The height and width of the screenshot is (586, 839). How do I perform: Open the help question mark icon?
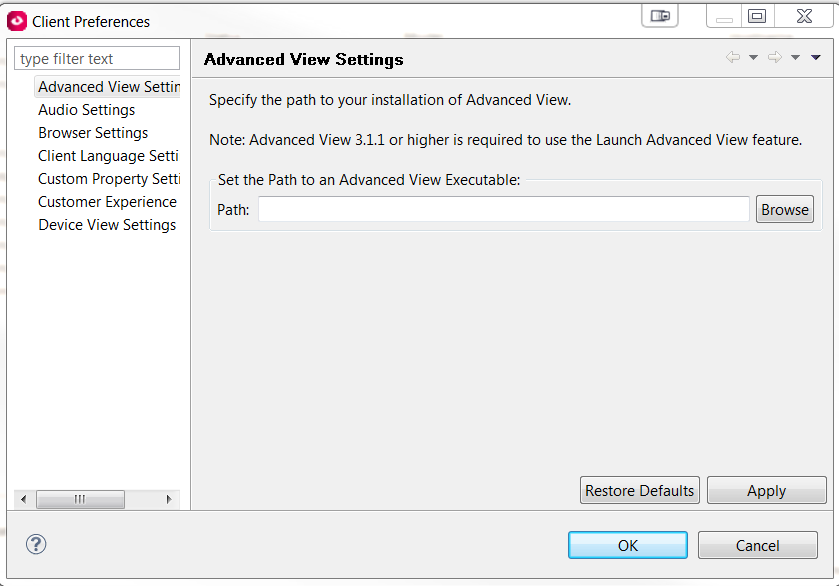pos(36,544)
